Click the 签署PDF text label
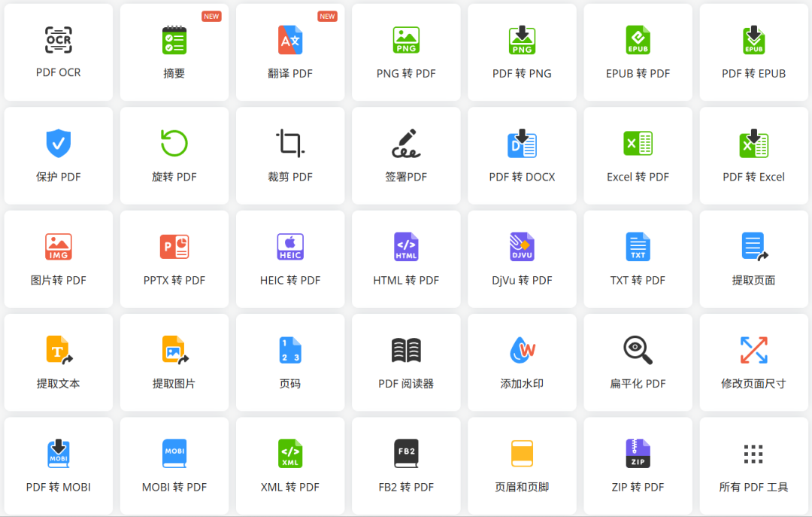The image size is (812, 517). click(406, 177)
